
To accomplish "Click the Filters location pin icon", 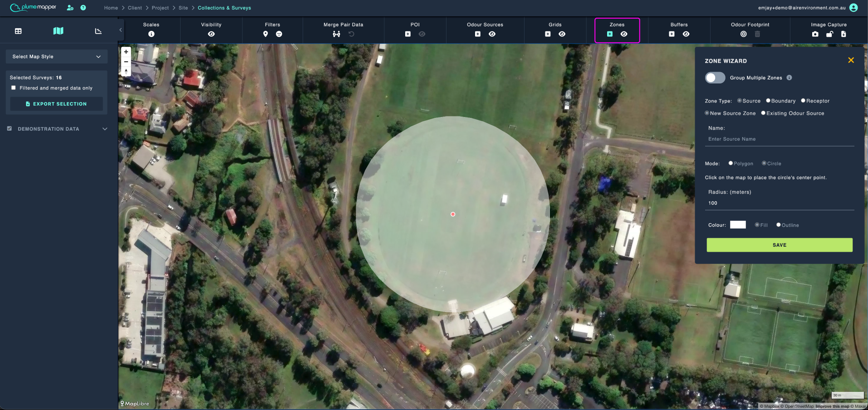I will point(265,34).
